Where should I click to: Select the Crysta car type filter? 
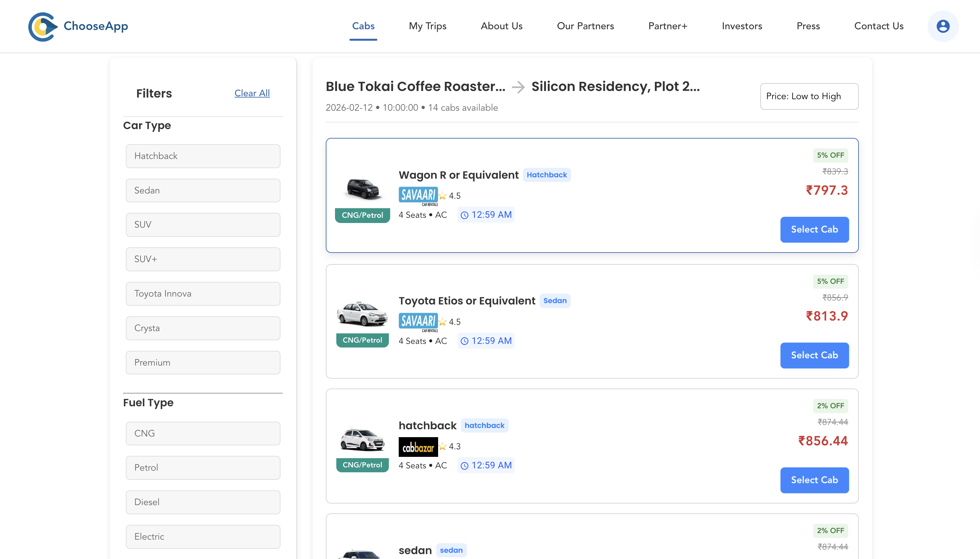click(203, 328)
